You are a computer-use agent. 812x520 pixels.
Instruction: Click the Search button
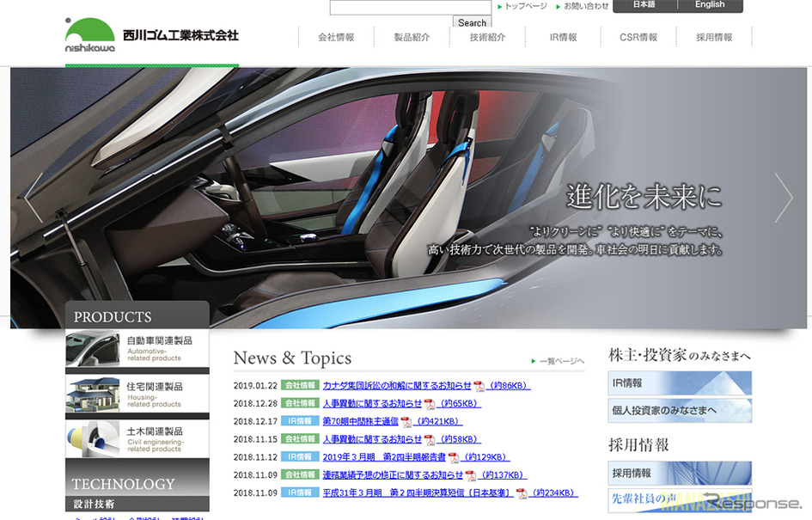pos(472,22)
